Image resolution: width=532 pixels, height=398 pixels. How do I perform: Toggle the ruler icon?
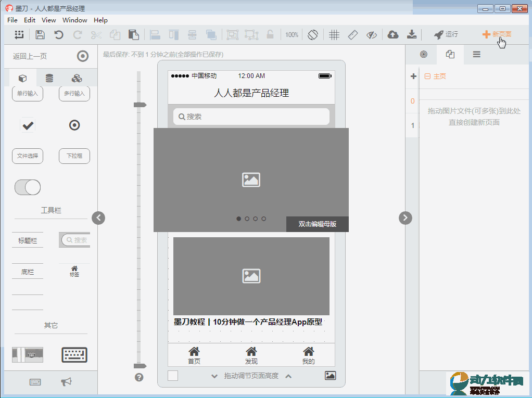(x=353, y=34)
